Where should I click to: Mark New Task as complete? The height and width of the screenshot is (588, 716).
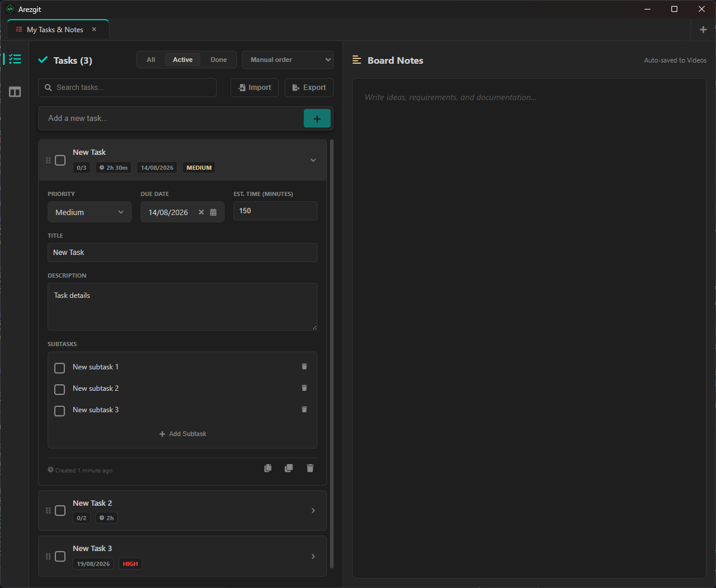[60, 160]
